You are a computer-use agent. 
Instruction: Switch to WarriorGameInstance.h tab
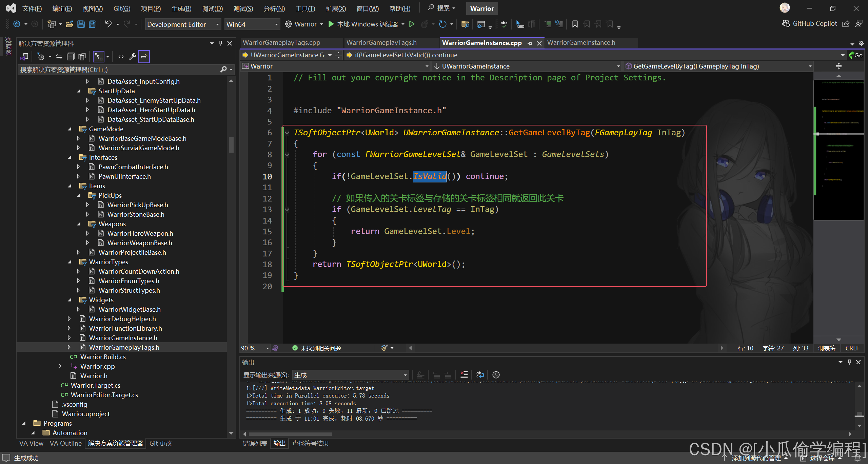point(581,43)
